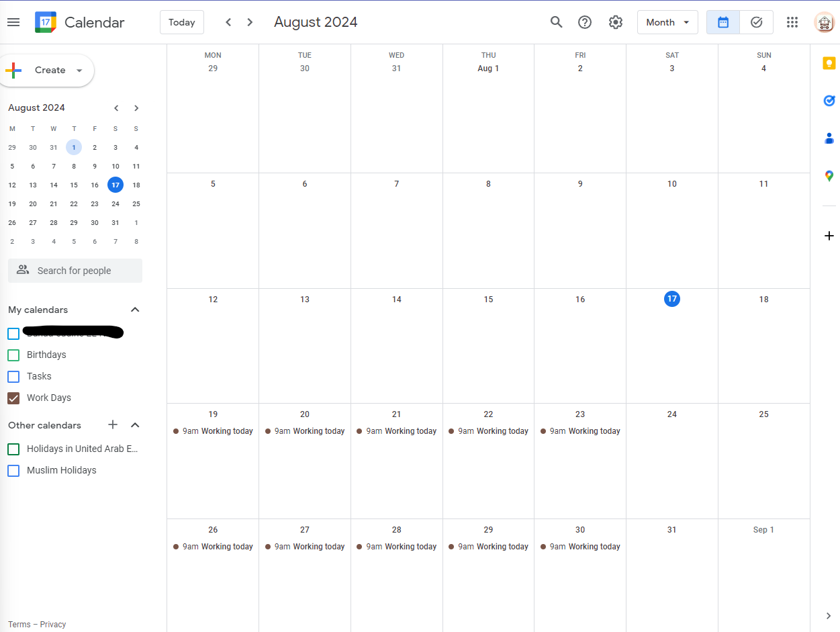Go to next month with header arrow
The width and height of the screenshot is (840, 632).
[250, 22]
